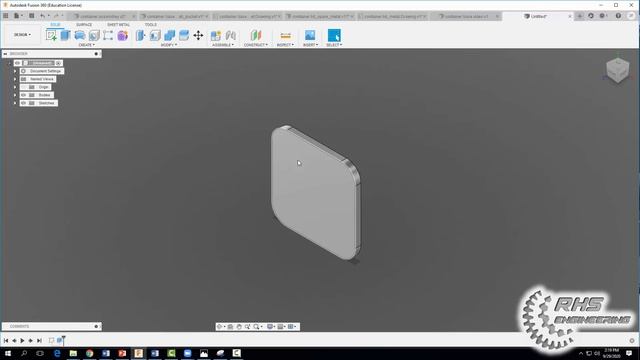Select the Insert image tool icon

(310, 36)
